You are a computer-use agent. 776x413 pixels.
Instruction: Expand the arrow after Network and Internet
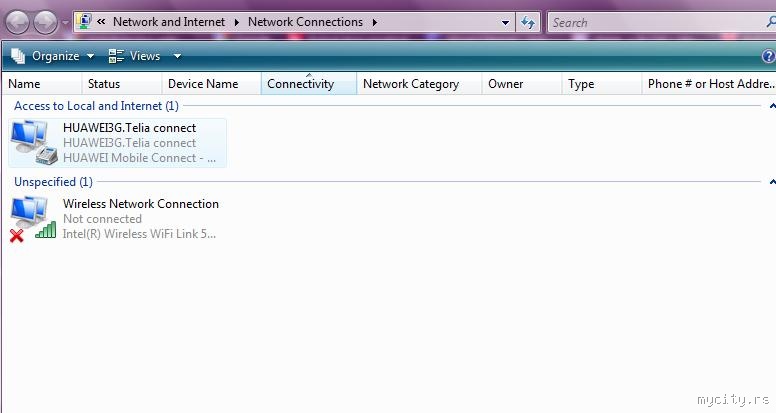237,22
